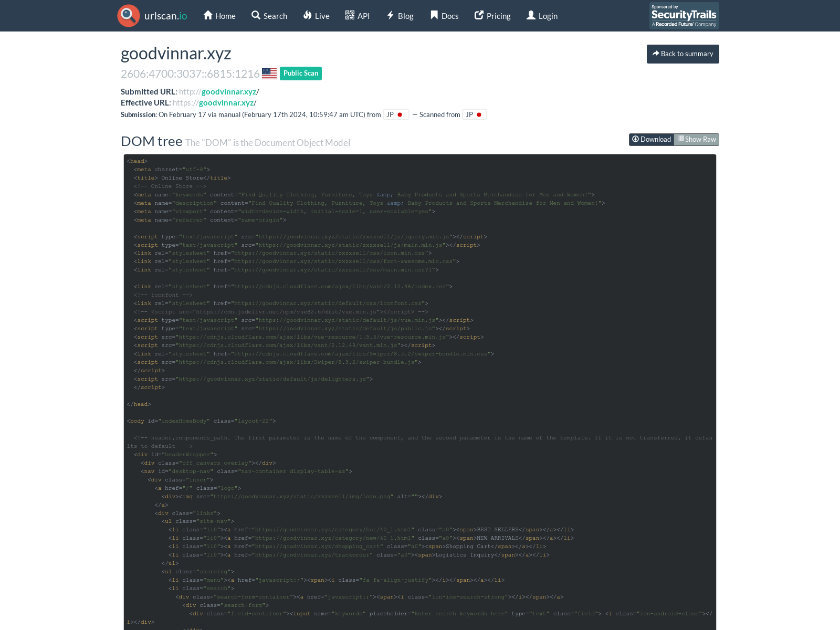The image size is (840, 630).
Task: Click the scanned-from JP country badge
Action: tap(475, 114)
